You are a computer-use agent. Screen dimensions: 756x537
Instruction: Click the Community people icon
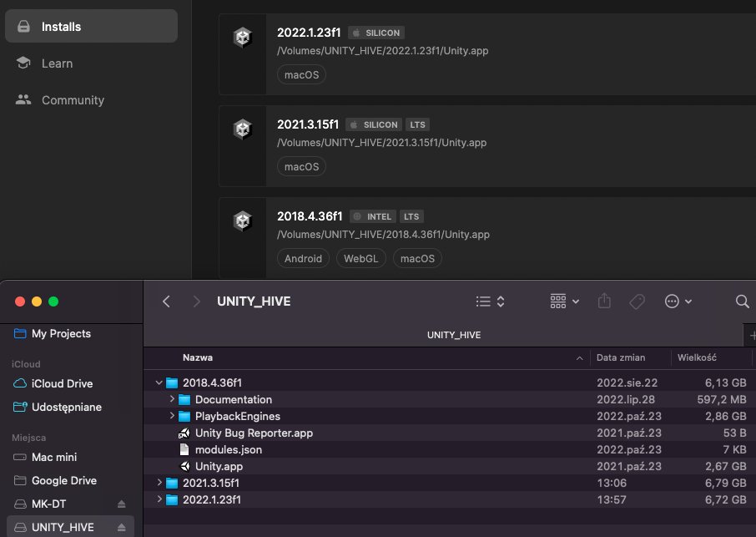tap(23, 99)
